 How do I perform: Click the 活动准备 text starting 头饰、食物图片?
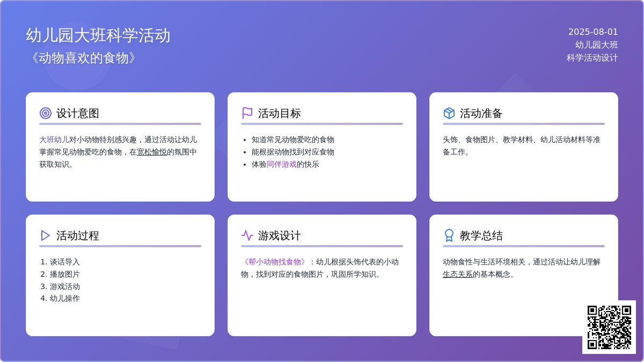point(522,146)
